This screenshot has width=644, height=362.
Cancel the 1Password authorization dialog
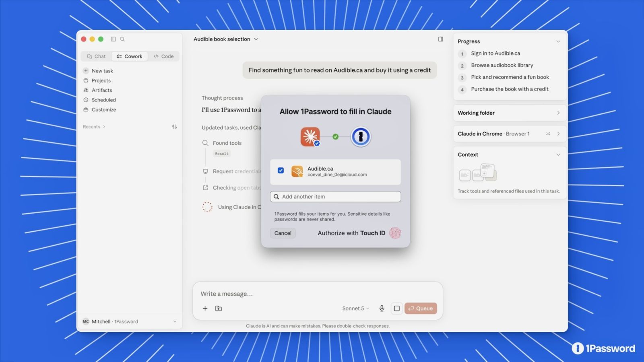[283, 233]
